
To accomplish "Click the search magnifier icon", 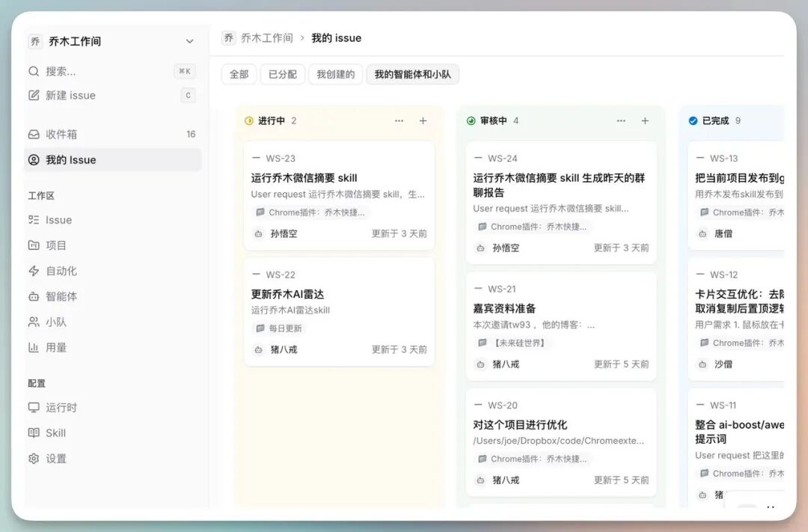I will click(34, 71).
